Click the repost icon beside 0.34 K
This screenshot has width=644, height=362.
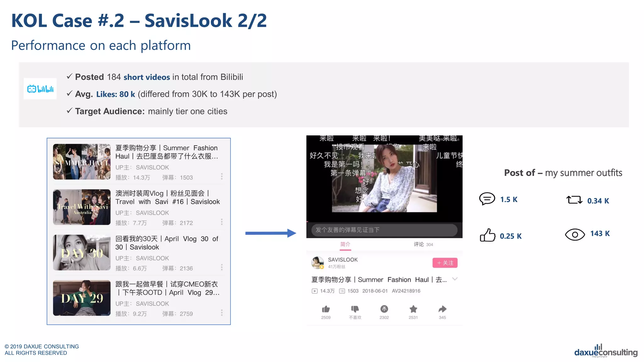(x=575, y=200)
